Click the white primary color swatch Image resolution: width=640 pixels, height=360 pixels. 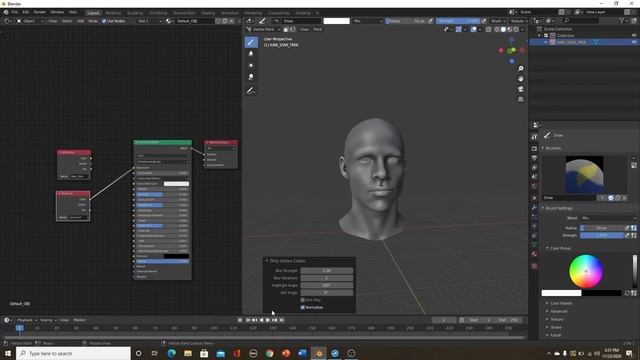[x=561, y=293]
